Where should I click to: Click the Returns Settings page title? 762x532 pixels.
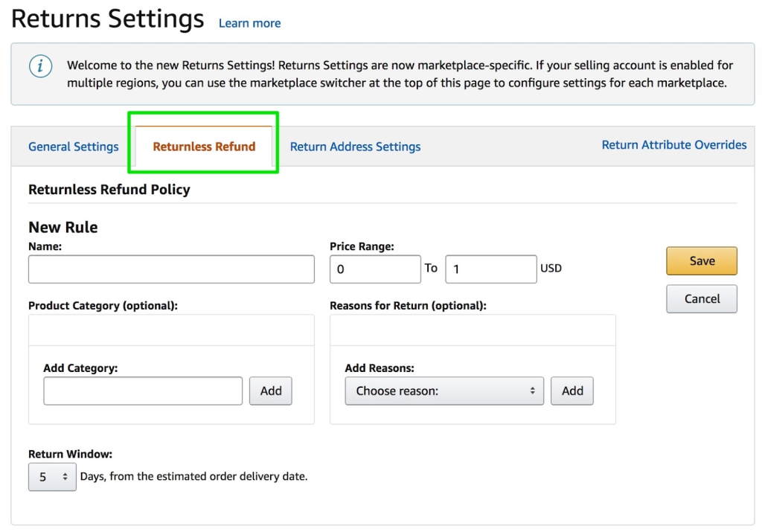[x=107, y=19]
